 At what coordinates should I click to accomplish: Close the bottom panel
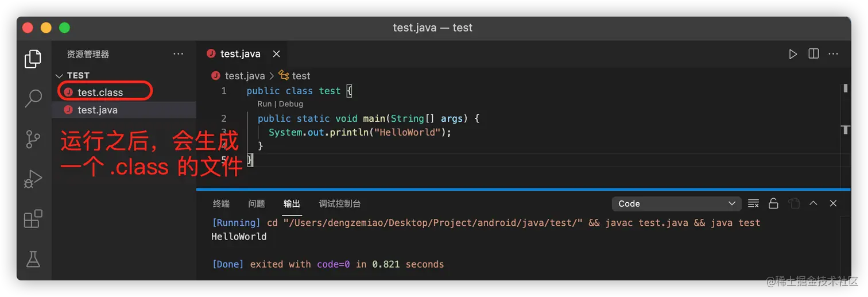834,203
